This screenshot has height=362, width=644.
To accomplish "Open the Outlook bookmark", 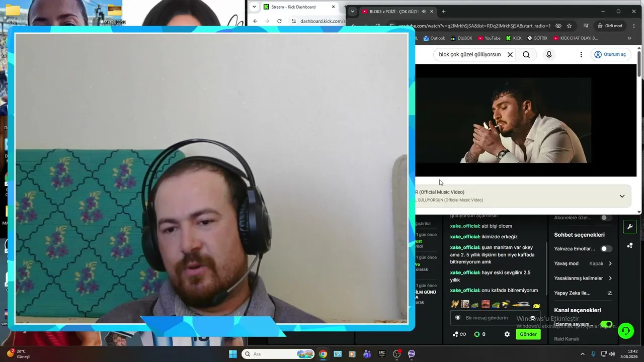I will [x=434, y=38].
